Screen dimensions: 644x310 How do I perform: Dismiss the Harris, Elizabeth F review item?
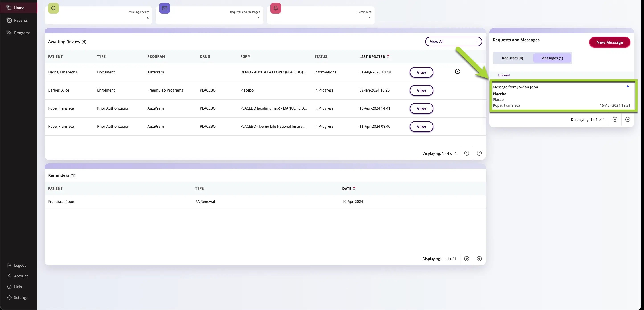click(457, 71)
